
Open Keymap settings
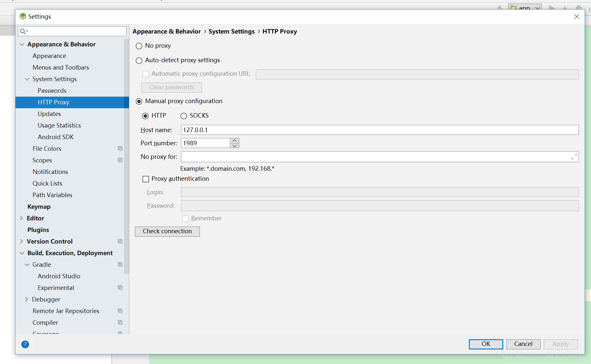[x=39, y=206]
